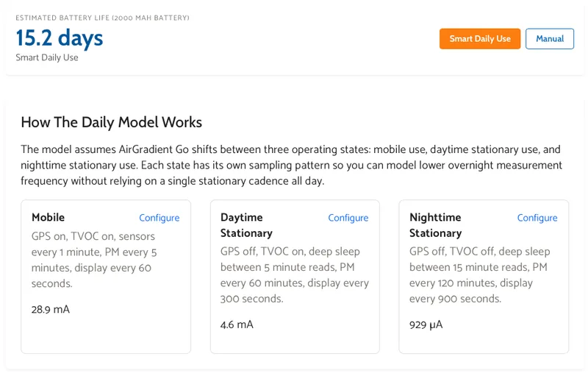
Task: Click the 4.6 mA current value
Action: tap(237, 324)
